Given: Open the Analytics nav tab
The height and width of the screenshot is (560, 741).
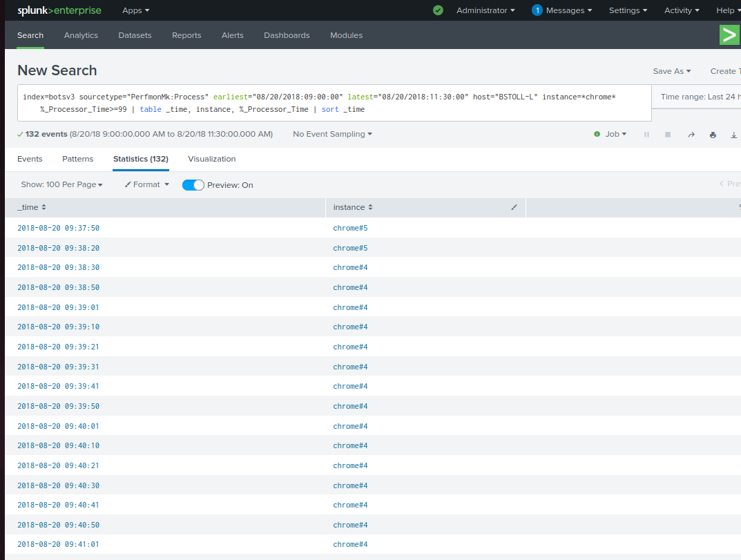Looking at the screenshot, I should pos(81,35).
